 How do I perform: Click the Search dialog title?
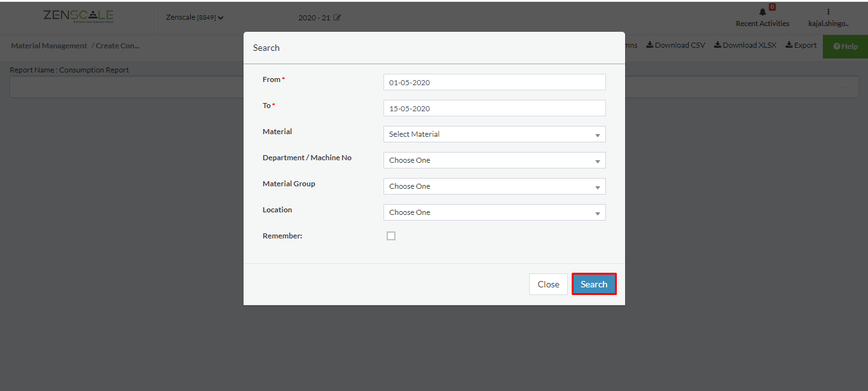(266, 48)
